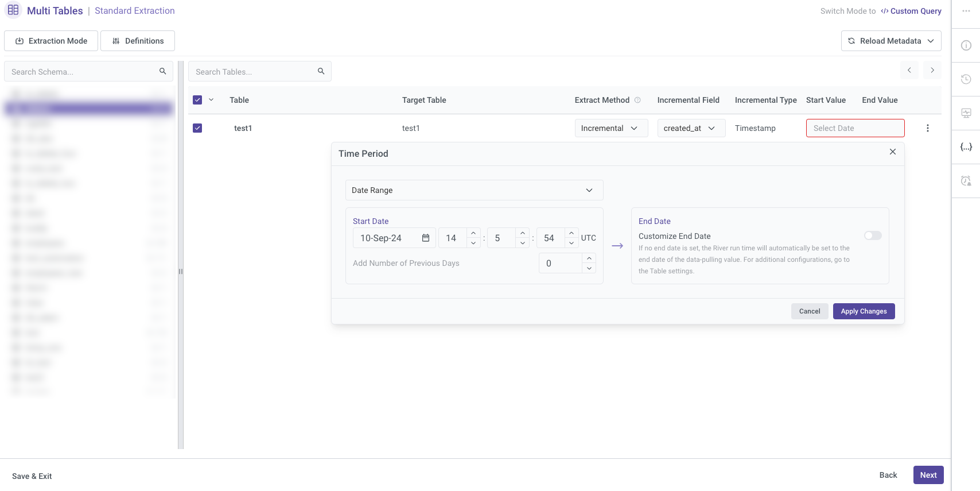
Task: Decrease the start minute value
Action: [x=523, y=243]
